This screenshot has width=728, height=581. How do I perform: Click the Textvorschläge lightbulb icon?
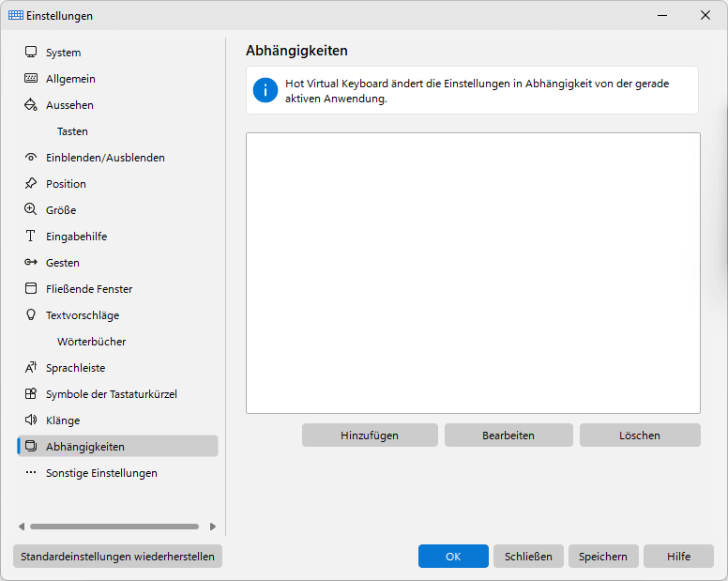tap(31, 314)
